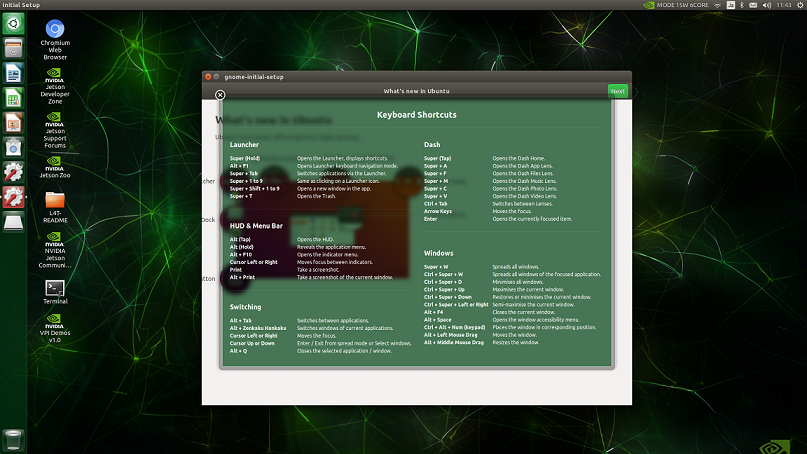
Task: Click the Windows section heading
Action: (x=438, y=253)
